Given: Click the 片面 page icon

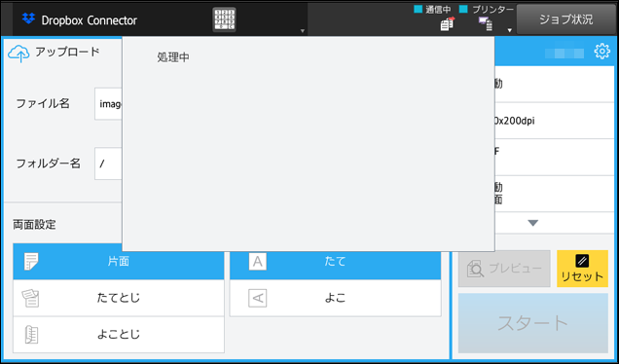Looking at the screenshot, I should [x=31, y=262].
